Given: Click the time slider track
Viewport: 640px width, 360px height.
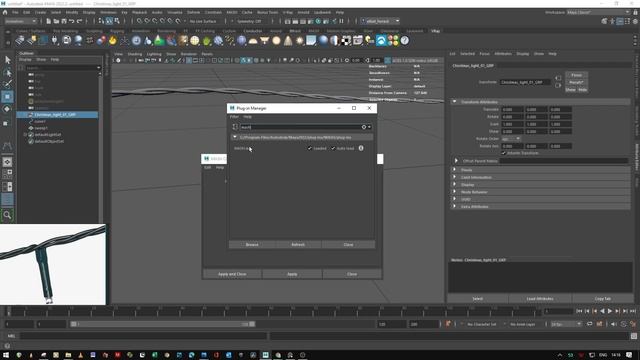Looking at the screenshot, I should pos(273,311).
